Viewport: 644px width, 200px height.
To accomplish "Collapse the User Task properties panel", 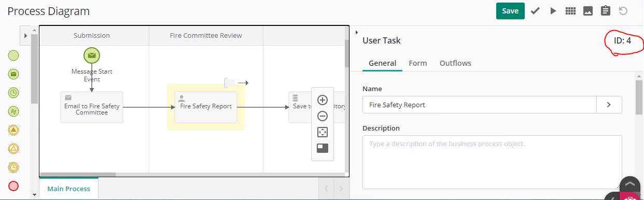I will point(357,33).
